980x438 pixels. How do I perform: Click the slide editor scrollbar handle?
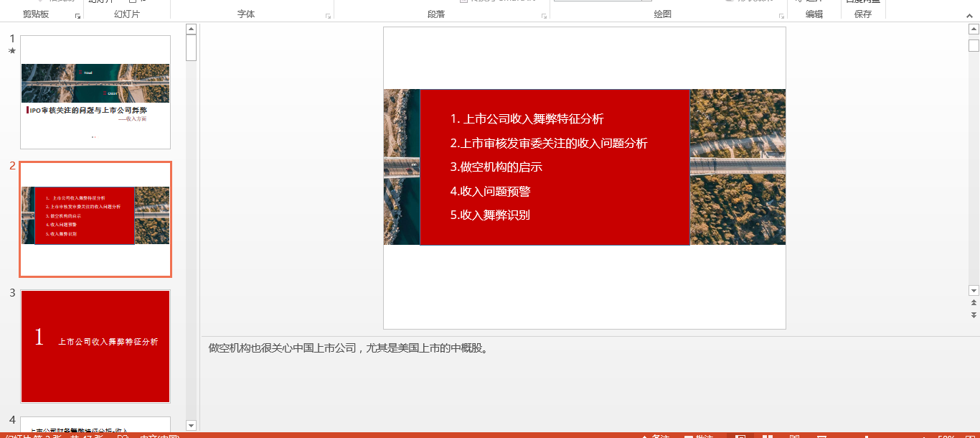pos(974,46)
